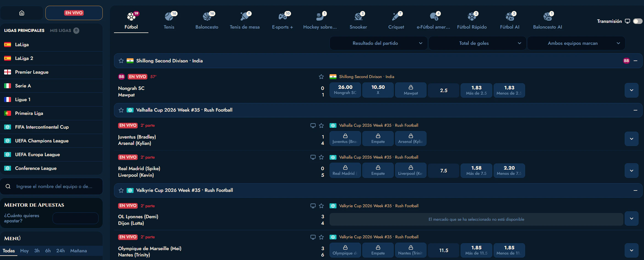
Task: Click the Críquet sport icon
Action: click(x=396, y=16)
